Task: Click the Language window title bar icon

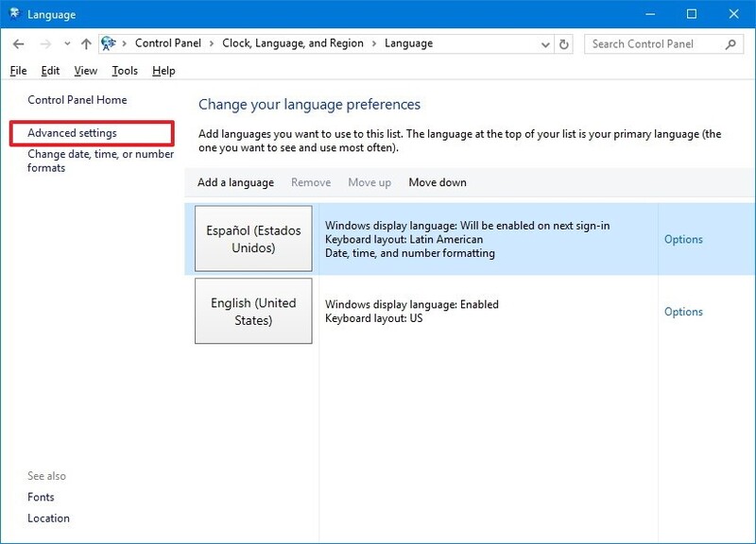Action: coord(14,13)
